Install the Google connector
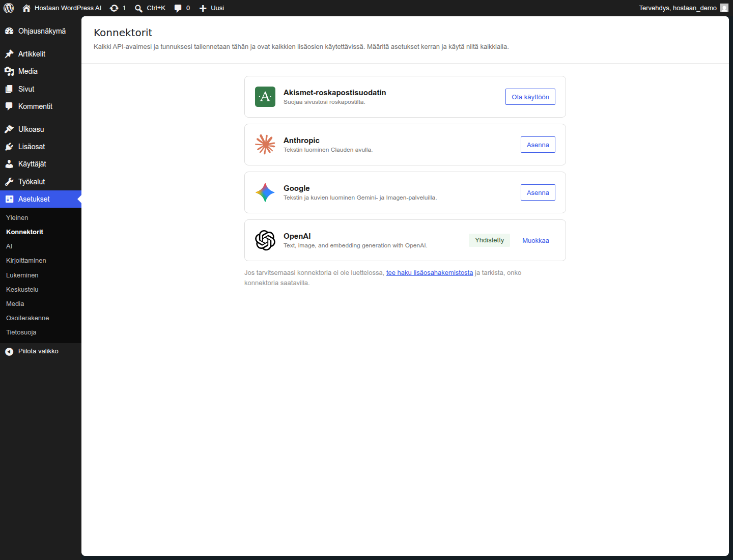The height and width of the screenshot is (560, 733). click(x=538, y=192)
